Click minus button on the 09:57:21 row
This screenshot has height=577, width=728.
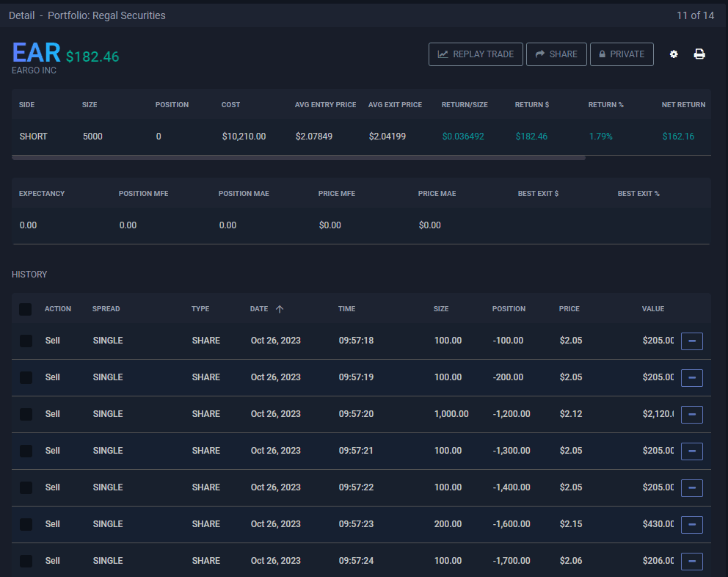691,451
